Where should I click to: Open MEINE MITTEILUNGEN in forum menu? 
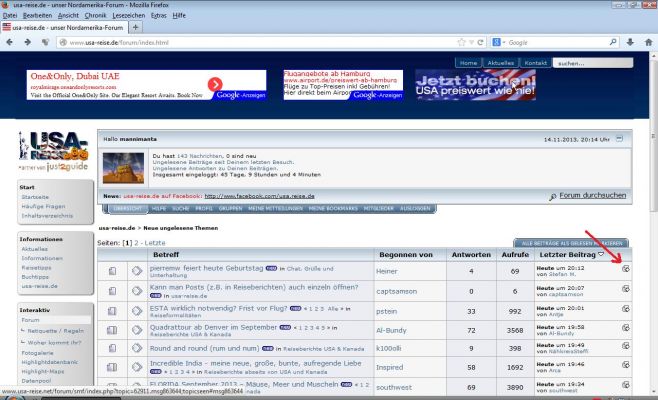275,209
